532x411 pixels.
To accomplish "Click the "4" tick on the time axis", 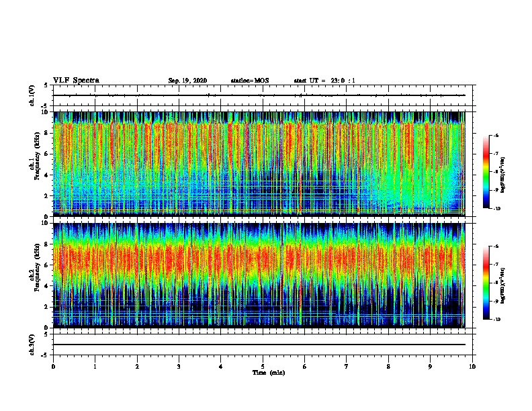I will (221, 367).
